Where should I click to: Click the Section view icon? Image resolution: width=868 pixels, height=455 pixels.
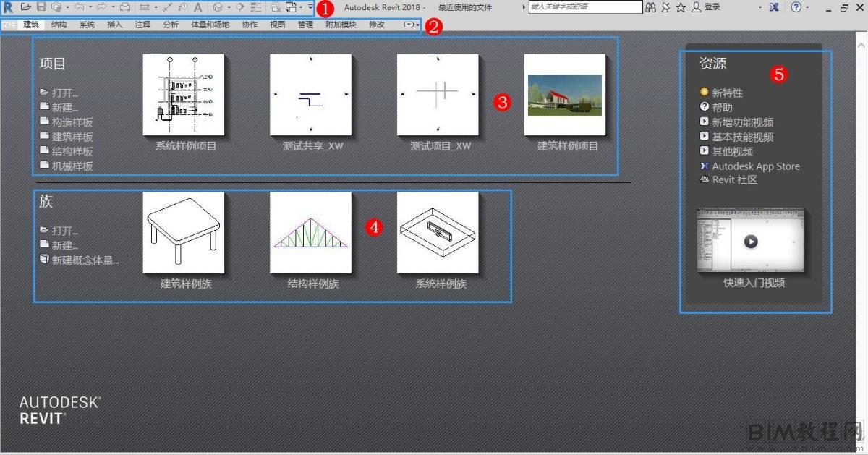click(239, 7)
